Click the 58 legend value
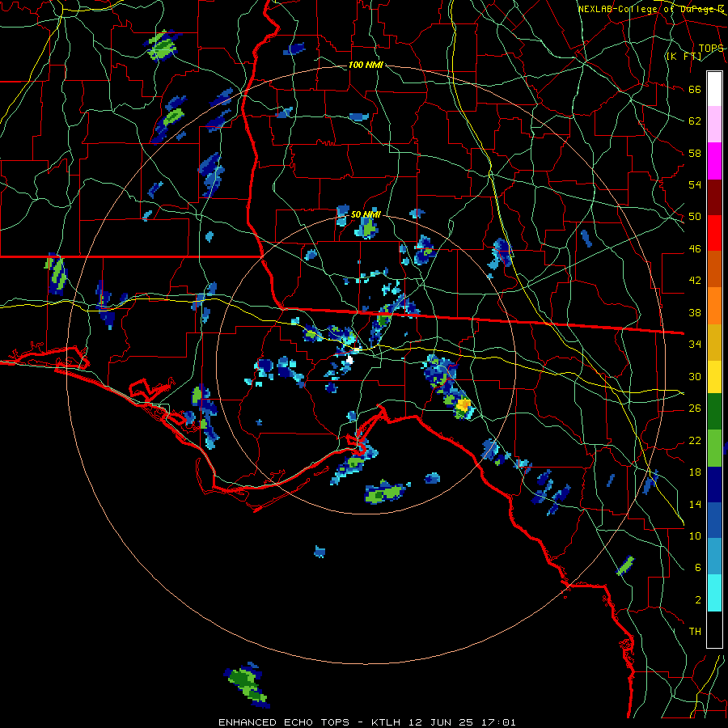728x728 pixels. 695,153
